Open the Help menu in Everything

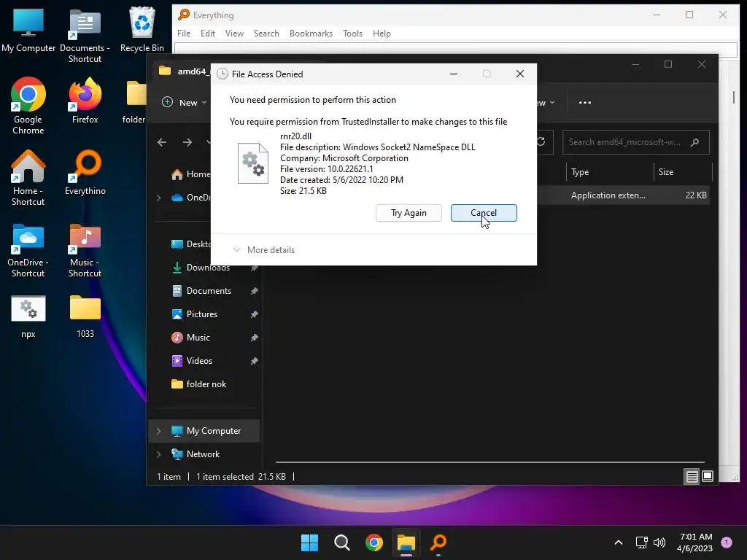point(382,34)
